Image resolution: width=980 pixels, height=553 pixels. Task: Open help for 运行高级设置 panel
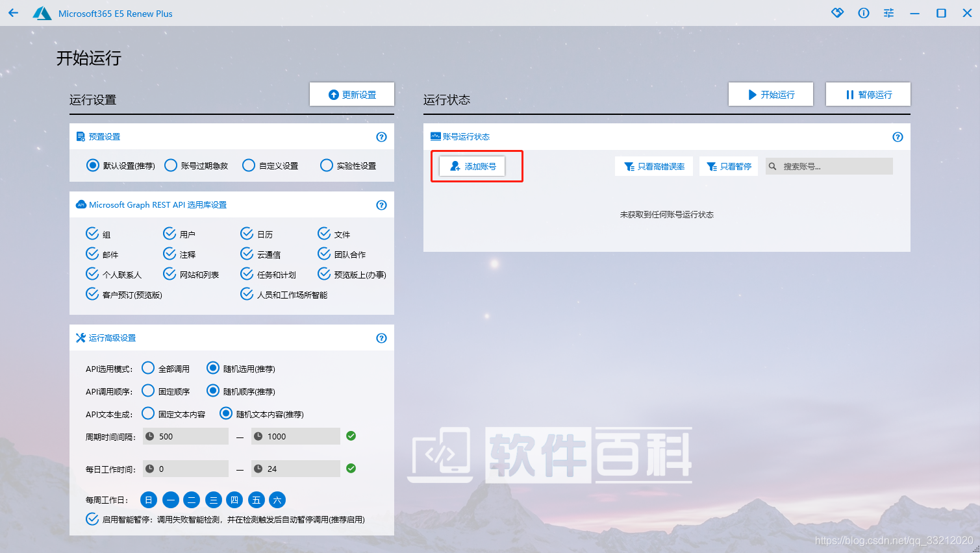click(381, 338)
